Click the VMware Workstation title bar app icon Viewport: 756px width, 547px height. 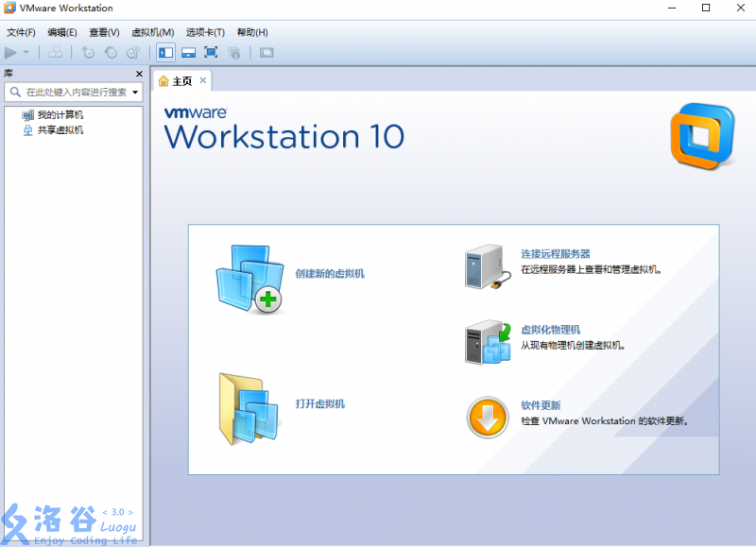tap(9, 9)
